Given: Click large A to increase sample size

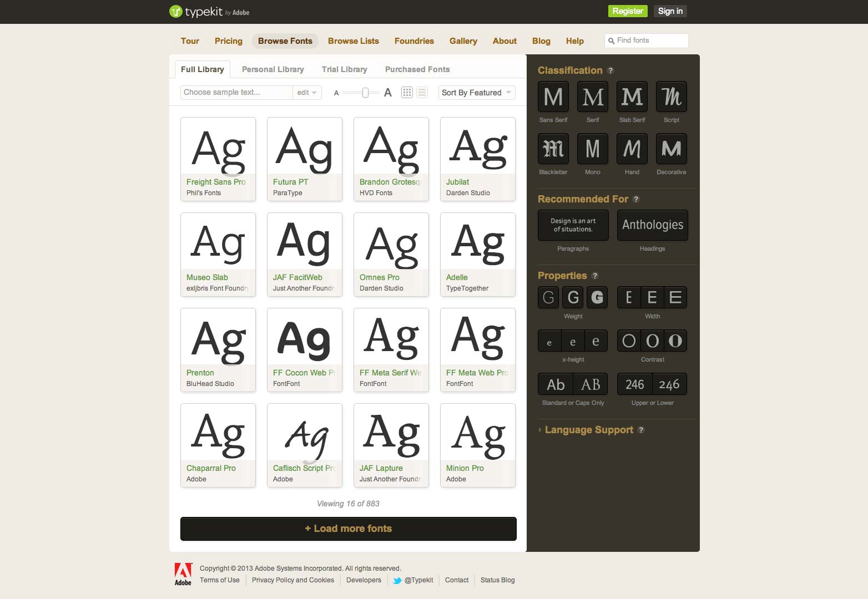Looking at the screenshot, I should [x=388, y=93].
